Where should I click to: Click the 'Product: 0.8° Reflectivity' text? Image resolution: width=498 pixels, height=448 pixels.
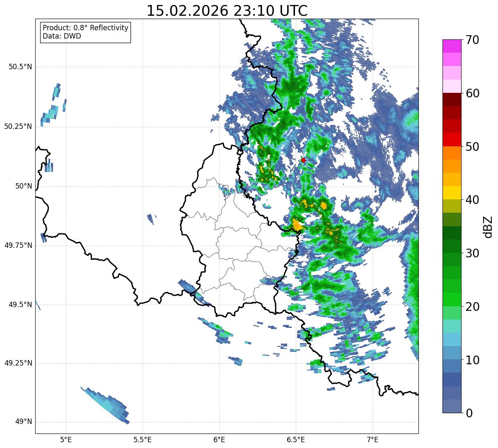(x=86, y=28)
